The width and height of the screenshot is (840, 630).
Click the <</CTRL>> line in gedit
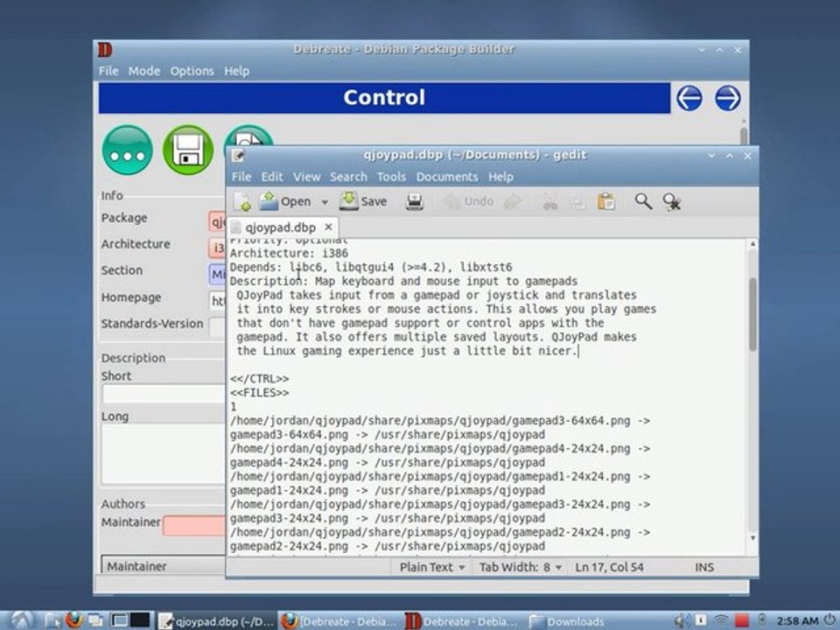pos(259,379)
